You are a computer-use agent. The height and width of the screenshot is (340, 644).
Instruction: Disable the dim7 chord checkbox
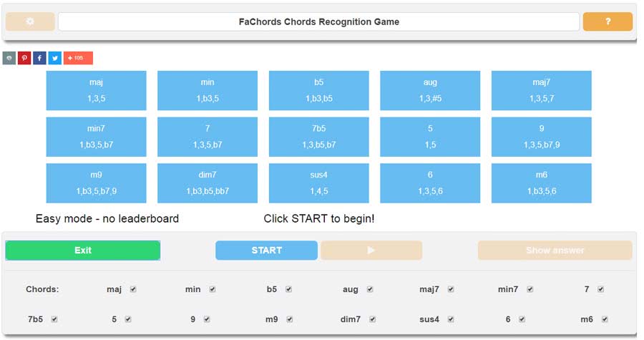click(373, 319)
